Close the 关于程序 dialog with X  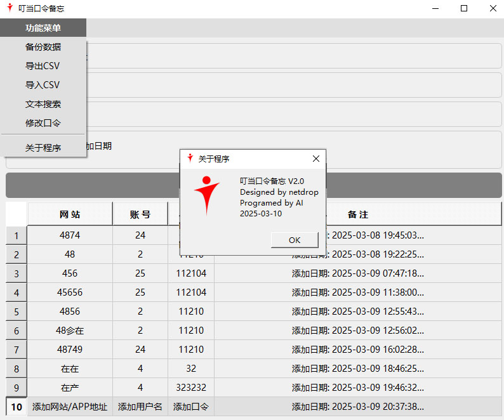click(x=316, y=159)
